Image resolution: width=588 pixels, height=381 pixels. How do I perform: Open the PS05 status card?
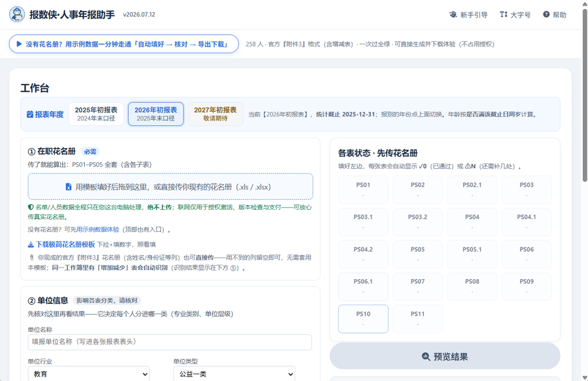417,254
